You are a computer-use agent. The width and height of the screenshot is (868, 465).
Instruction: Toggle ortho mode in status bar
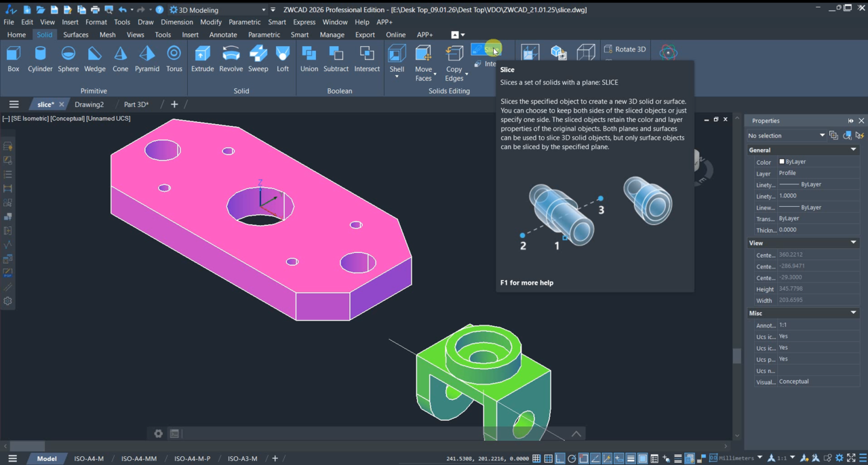pos(559,459)
